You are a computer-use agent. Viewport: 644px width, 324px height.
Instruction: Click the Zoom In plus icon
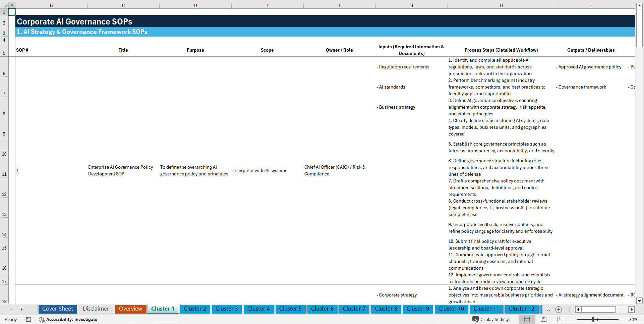coord(622,319)
